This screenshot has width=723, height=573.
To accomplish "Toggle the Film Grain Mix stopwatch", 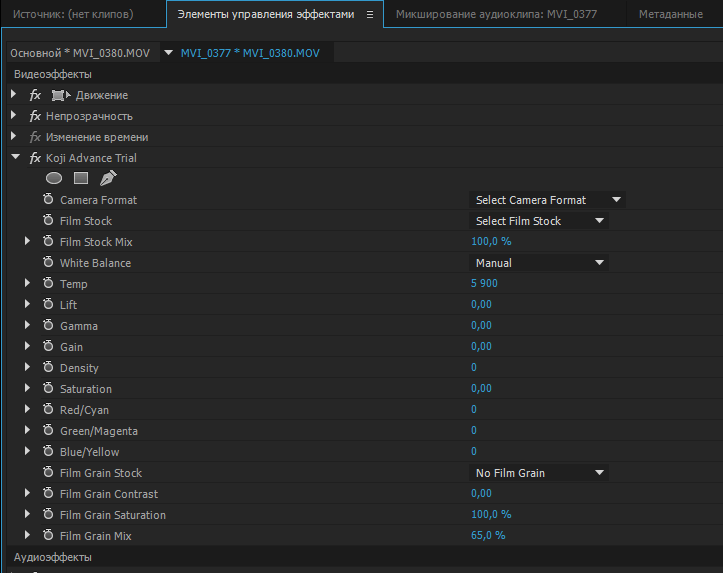I will [x=48, y=536].
